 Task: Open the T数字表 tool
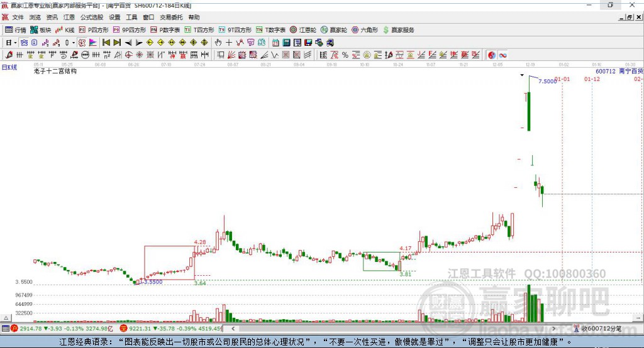tap(270, 30)
